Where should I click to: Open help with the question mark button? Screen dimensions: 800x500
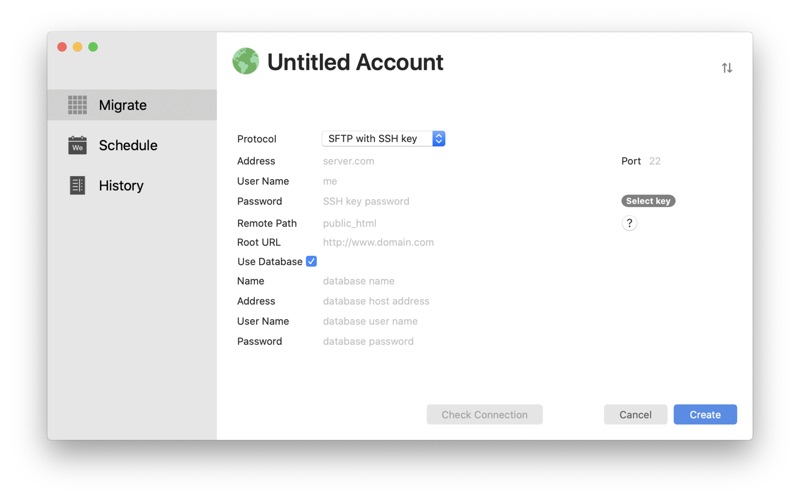[629, 223]
